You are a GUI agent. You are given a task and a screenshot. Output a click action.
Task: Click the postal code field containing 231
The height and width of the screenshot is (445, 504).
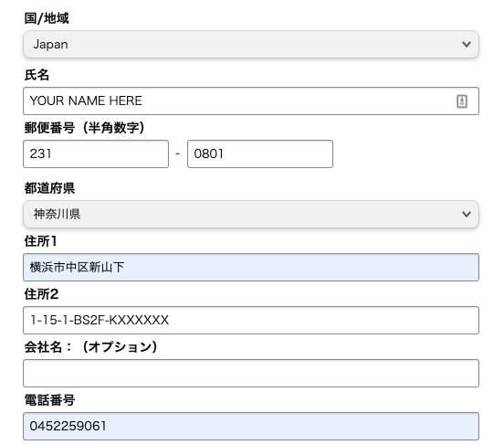click(96, 154)
